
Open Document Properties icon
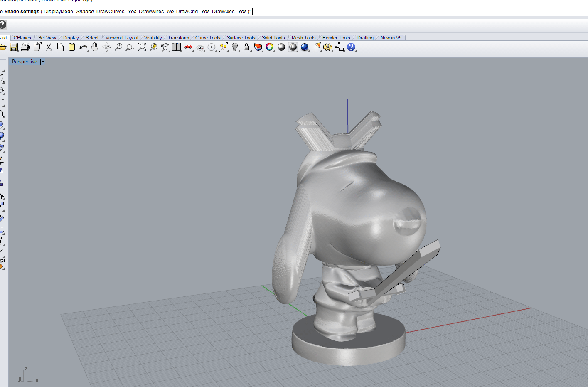(x=37, y=47)
